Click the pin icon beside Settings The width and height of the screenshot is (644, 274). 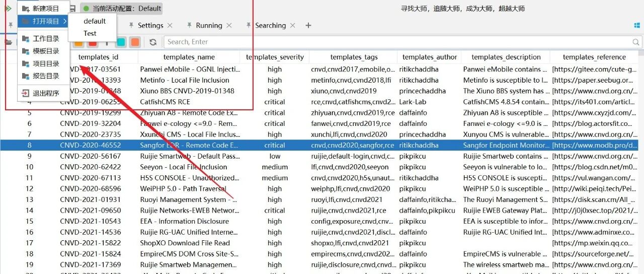point(131,25)
